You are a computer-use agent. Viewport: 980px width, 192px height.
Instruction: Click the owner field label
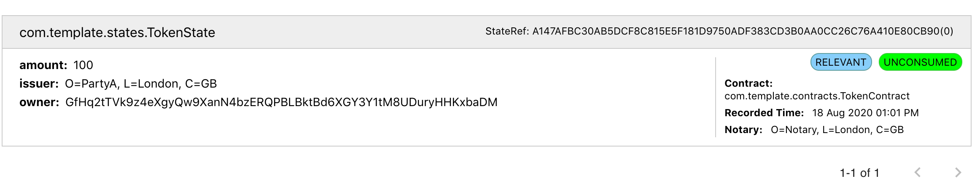(x=39, y=102)
